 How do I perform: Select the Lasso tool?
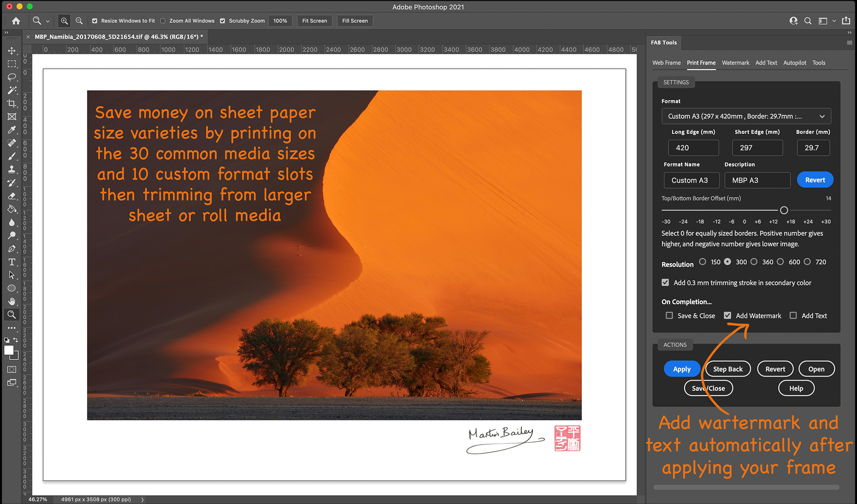click(12, 77)
